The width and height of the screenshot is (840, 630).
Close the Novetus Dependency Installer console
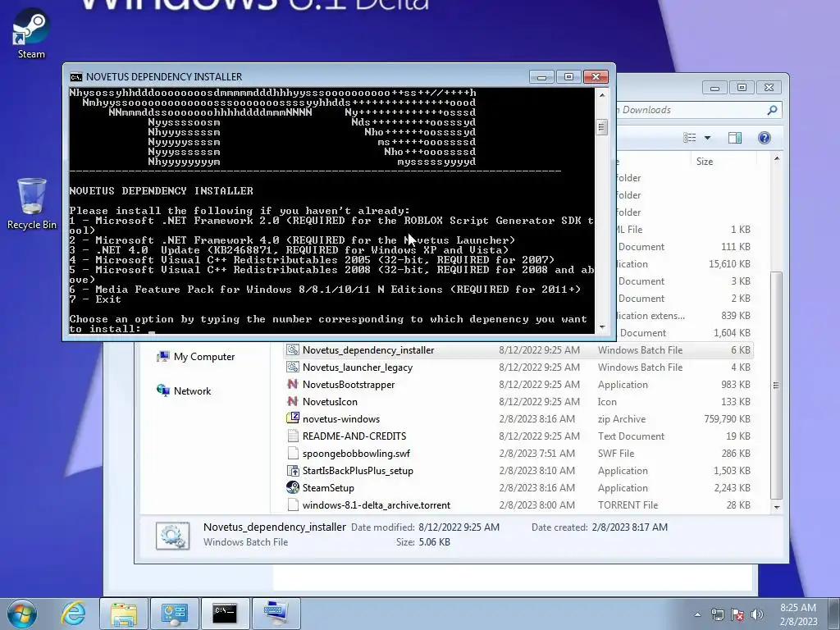596,77
